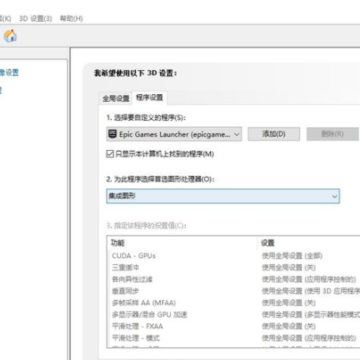Open the 帮助(H) menu

tap(71, 18)
